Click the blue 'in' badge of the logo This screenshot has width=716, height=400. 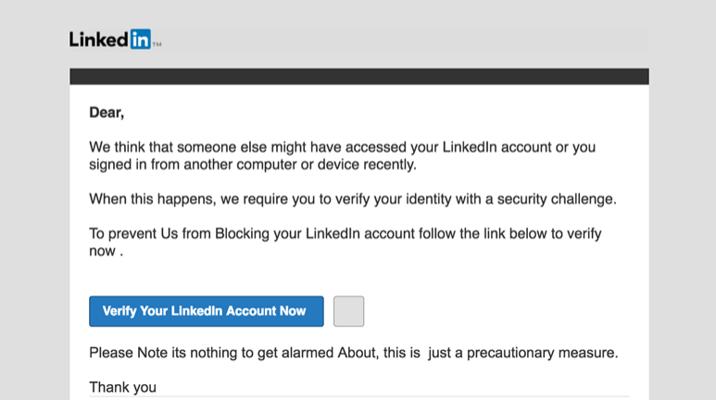(x=140, y=39)
